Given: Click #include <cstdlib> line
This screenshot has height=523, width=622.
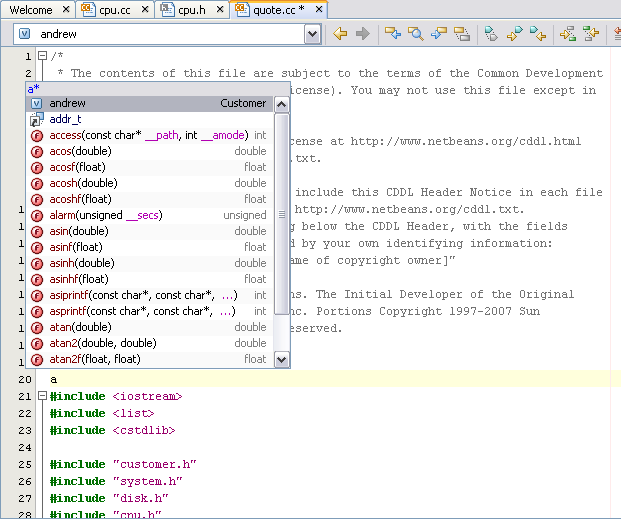Looking at the screenshot, I should click(x=112, y=431).
